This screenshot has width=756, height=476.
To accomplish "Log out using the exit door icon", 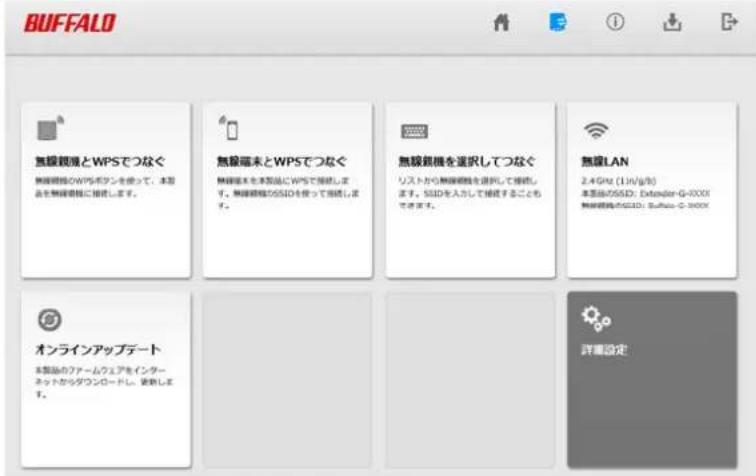I will click(729, 22).
